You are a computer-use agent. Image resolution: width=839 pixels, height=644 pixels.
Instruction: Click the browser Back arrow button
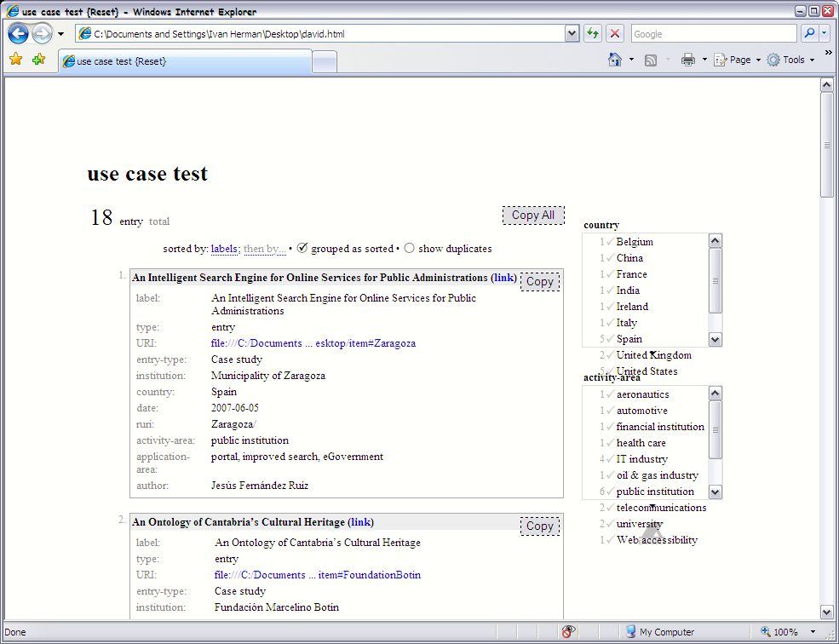[x=19, y=34]
